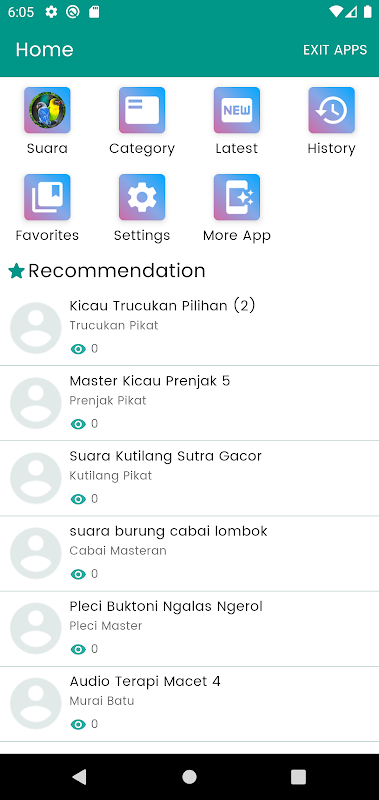This screenshot has width=379, height=800.
Task: Open Kicau Trucukan Pilihan (2) track
Action: (189, 328)
